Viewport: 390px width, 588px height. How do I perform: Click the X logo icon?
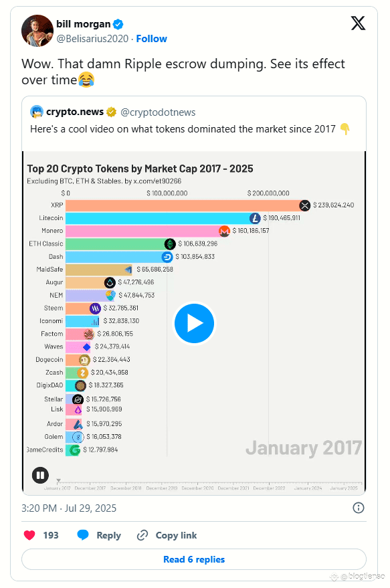[358, 23]
